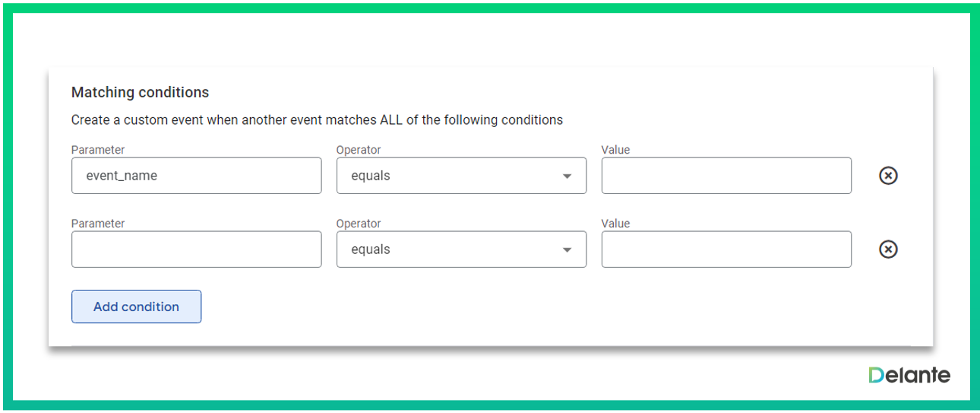Click the arrow in second row's Operator dropdown
The image size is (980, 413).
pos(567,250)
